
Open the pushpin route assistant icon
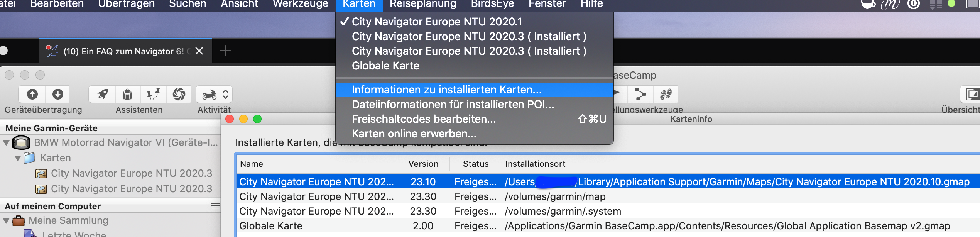(x=153, y=94)
